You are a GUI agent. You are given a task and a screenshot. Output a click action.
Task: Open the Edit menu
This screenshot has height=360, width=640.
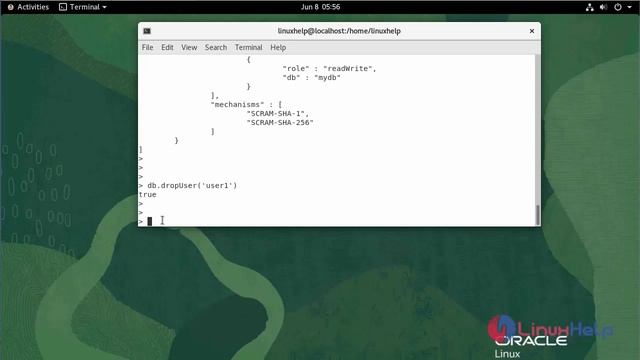(x=167, y=47)
